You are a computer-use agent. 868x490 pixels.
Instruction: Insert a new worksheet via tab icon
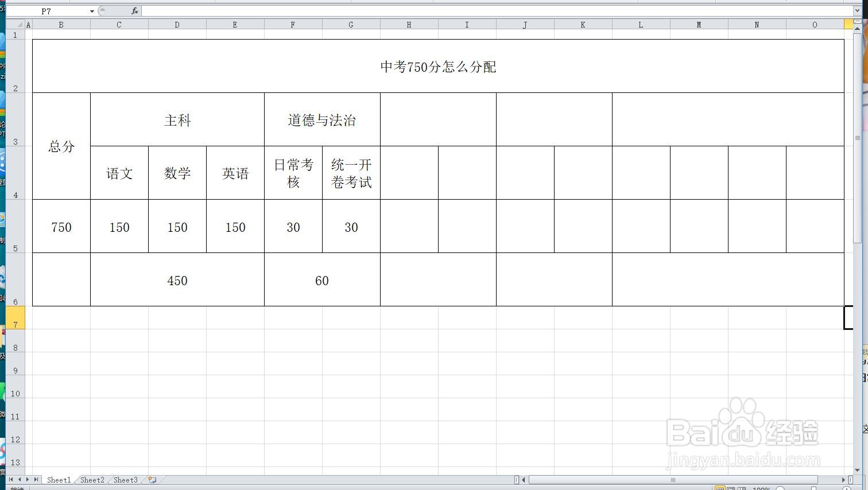coord(152,480)
